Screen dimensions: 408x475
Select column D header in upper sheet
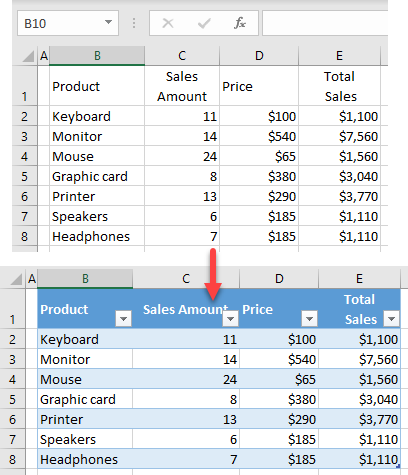tap(259, 56)
